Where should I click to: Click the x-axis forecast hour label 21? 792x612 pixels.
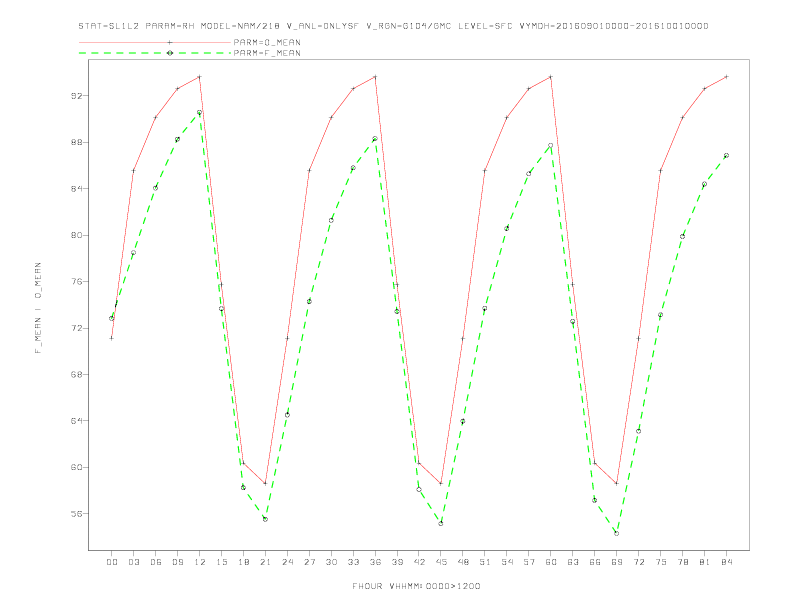click(x=266, y=562)
